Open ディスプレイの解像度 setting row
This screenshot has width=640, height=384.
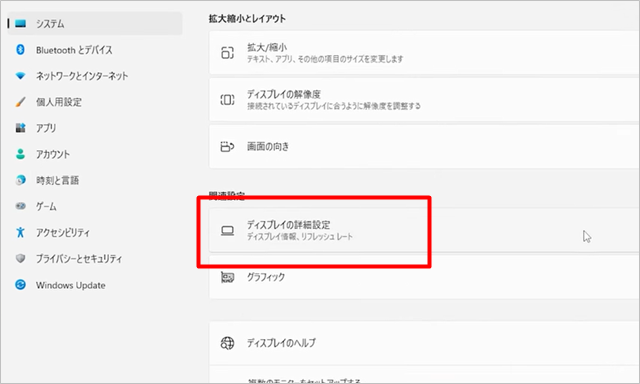[x=424, y=100]
